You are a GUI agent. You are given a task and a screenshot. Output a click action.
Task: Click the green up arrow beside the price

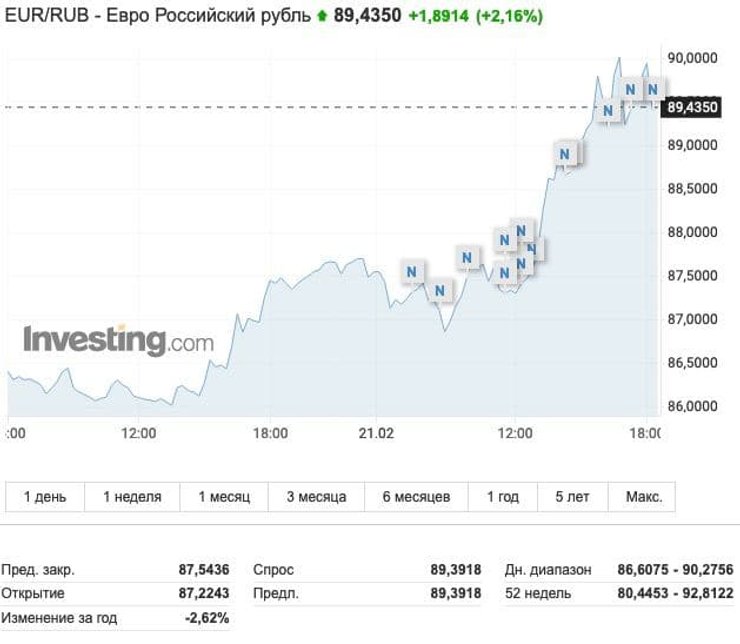(x=322, y=17)
